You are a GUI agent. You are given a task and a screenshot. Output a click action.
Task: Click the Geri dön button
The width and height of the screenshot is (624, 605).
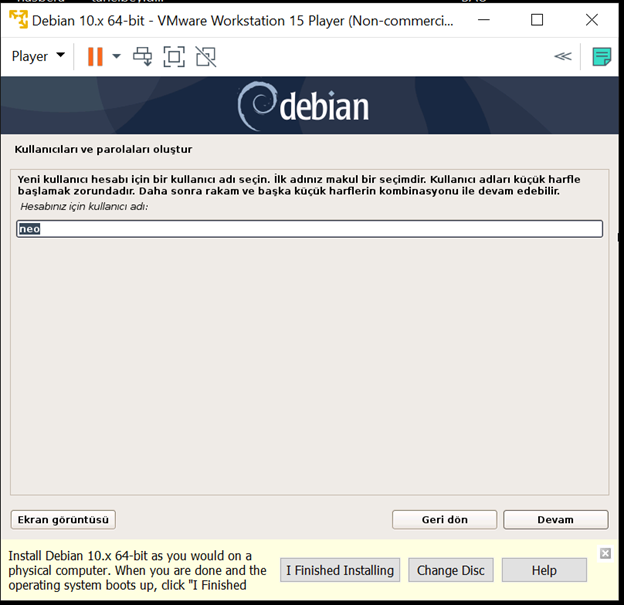point(444,520)
